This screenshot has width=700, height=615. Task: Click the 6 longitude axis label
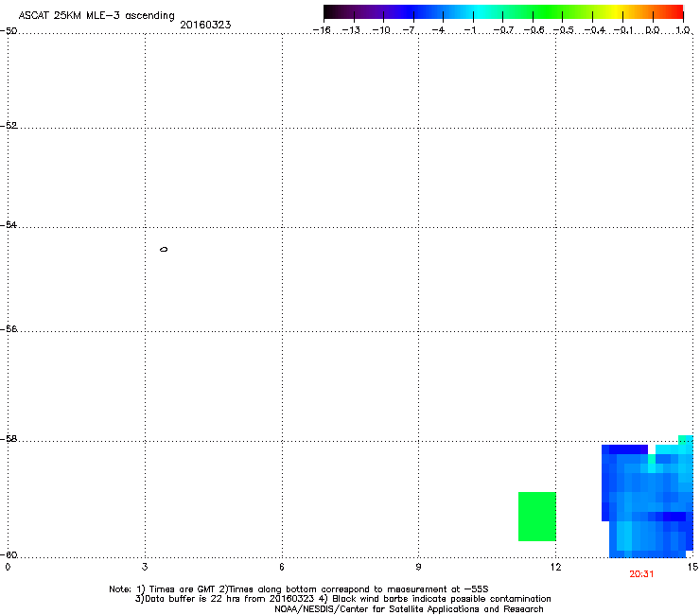(282, 567)
